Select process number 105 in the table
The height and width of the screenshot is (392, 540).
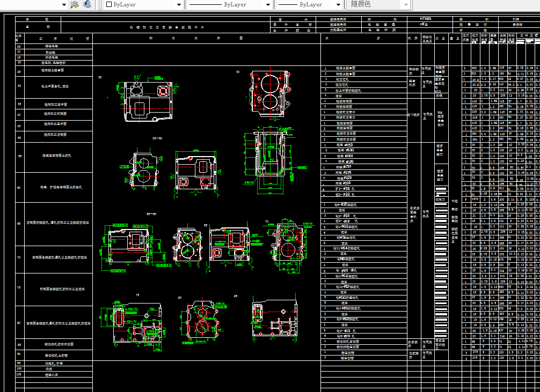[x=19, y=374]
